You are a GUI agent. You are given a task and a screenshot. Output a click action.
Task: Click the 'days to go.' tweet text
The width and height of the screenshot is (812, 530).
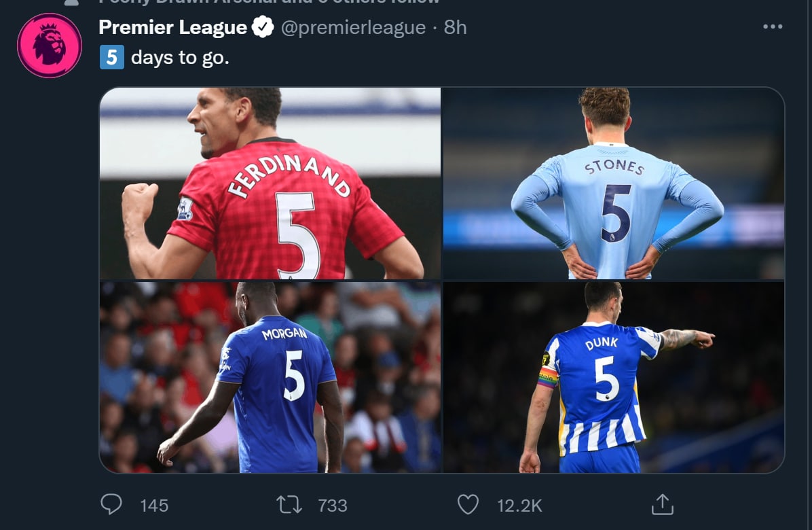(180, 58)
